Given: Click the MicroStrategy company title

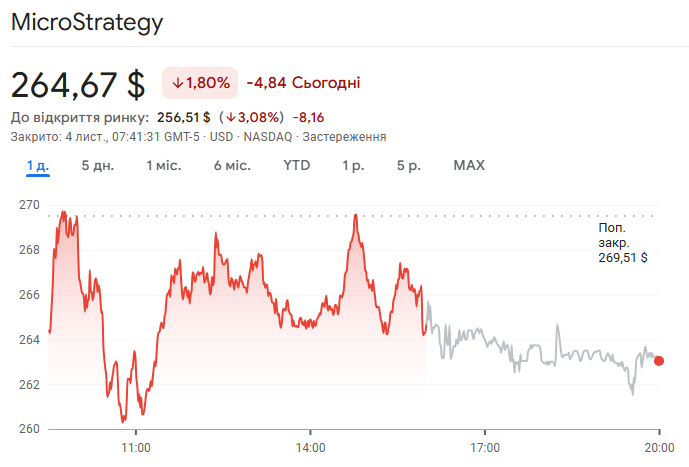Looking at the screenshot, I should coord(87,21).
